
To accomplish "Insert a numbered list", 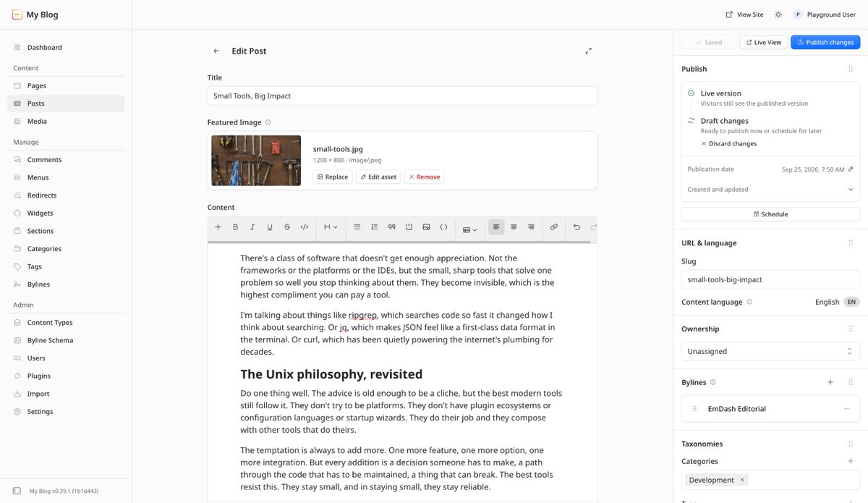I will click(374, 227).
